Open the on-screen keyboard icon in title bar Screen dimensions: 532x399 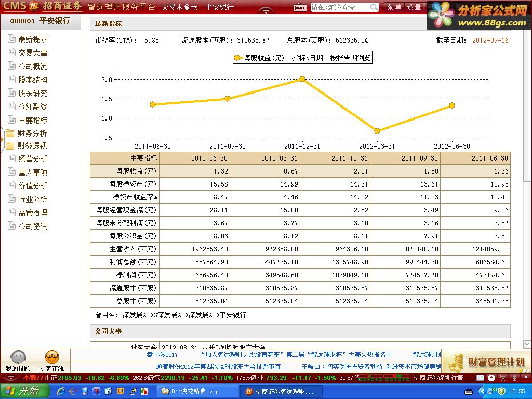pyautogui.click(x=300, y=7)
